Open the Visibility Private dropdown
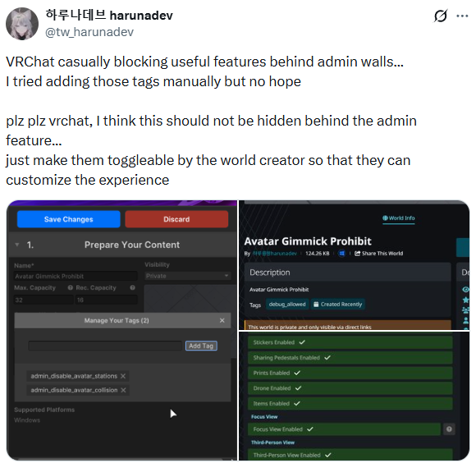The image size is (476, 463). point(187,276)
